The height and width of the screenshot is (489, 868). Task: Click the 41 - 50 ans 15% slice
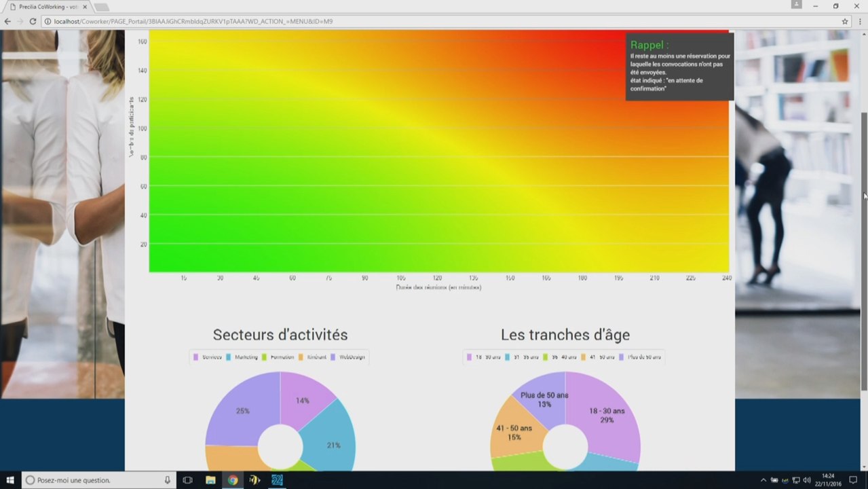point(514,433)
